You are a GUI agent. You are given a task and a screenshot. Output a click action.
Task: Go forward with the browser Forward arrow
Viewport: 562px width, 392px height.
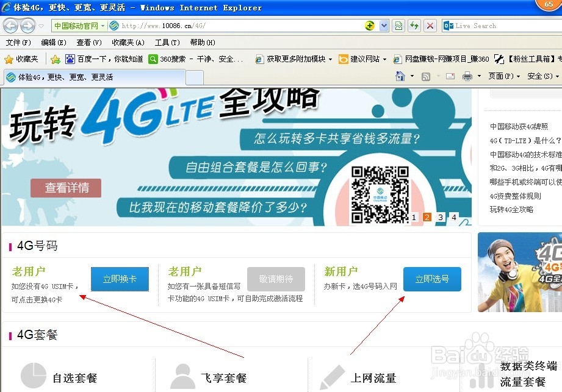pyautogui.click(x=27, y=26)
